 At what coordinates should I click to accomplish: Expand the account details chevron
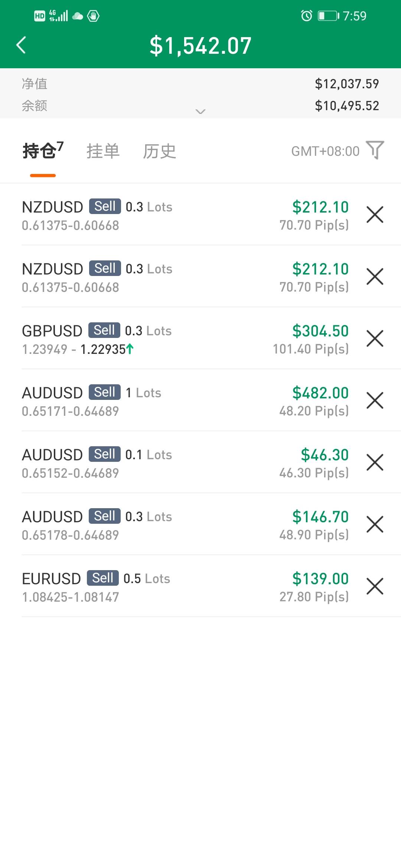coord(200,111)
